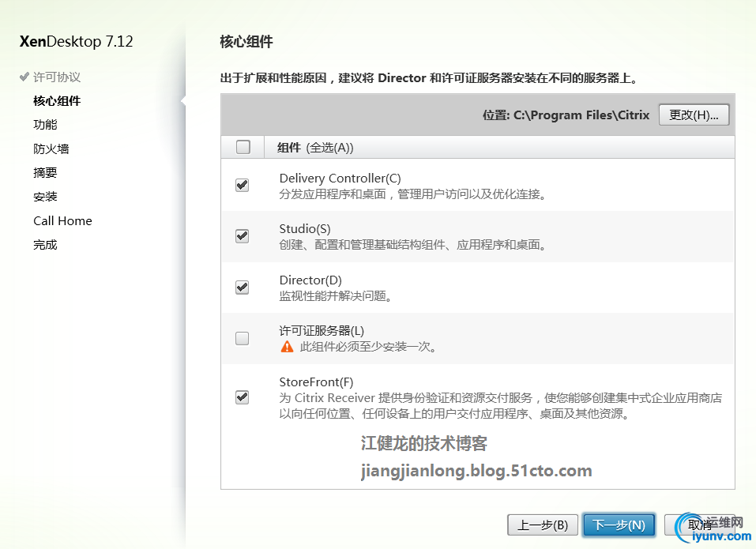The height and width of the screenshot is (549, 756).
Task: Open the Call Home step
Action: [x=62, y=220]
